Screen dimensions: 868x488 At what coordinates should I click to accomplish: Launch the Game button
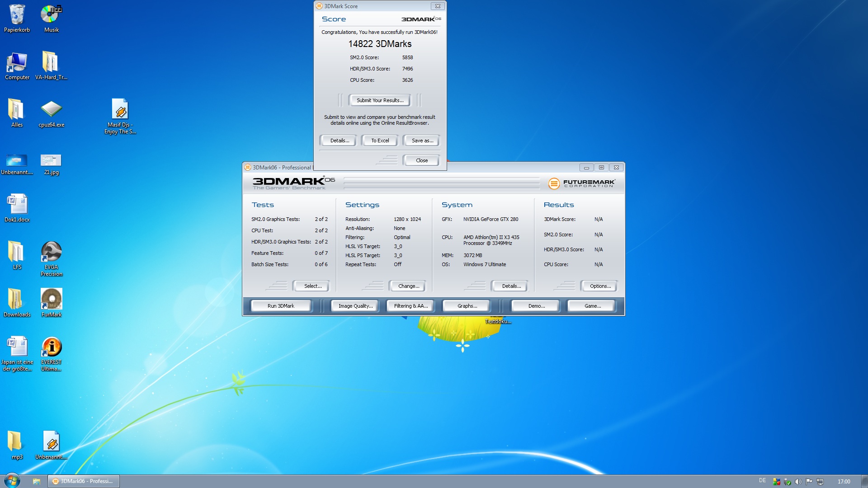coord(592,306)
